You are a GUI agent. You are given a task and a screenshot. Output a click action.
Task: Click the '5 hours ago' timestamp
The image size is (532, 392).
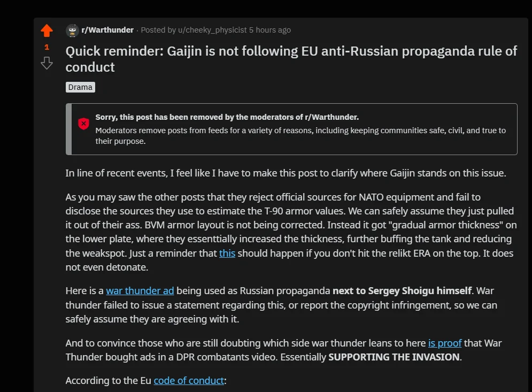coord(269,30)
